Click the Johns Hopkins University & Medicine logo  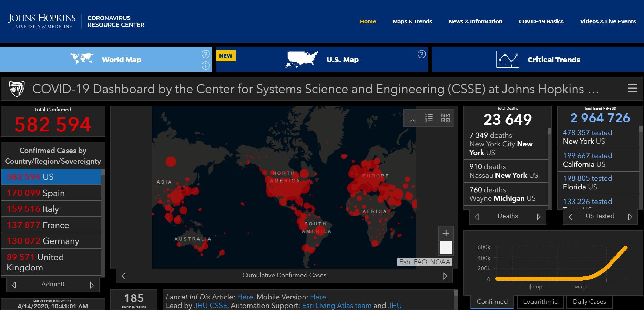(x=42, y=21)
